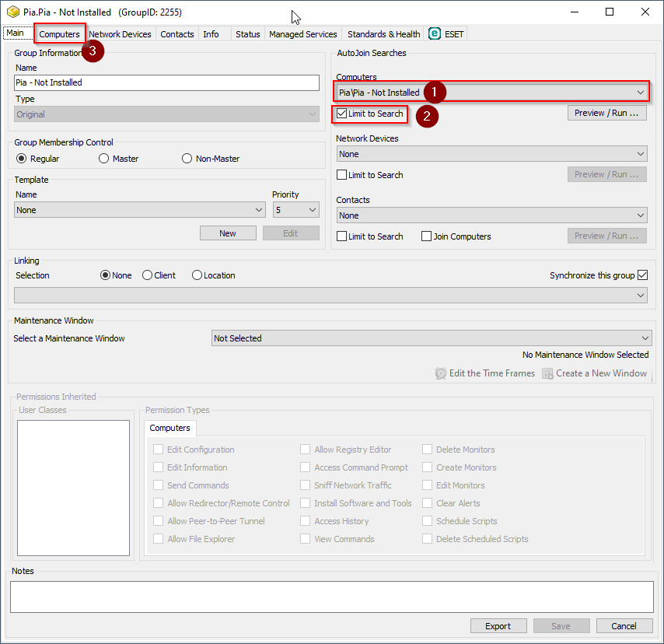
Task: Click Preview / Run for Computers search
Action: point(606,113)
